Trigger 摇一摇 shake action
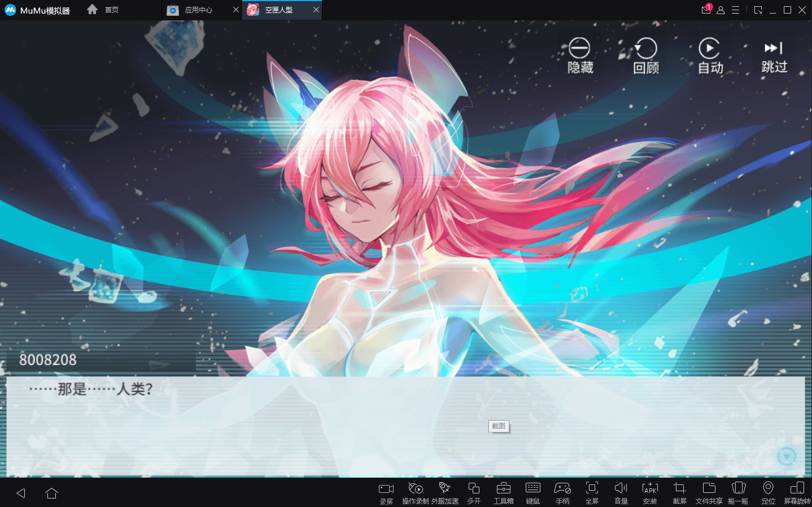Viewport: 812px width, 507px height. tap(738, 493)
